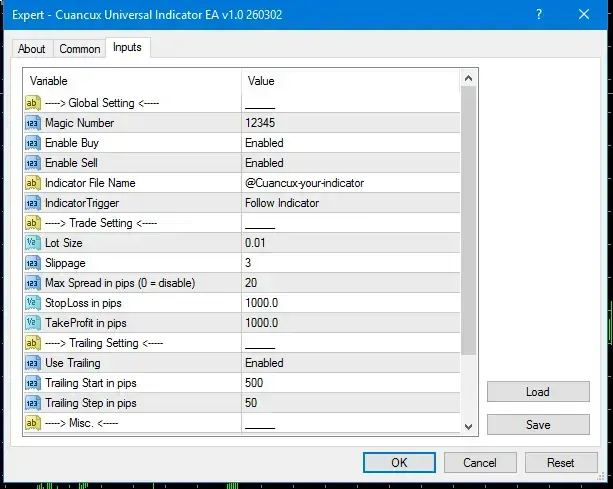
Task: Select the IndicatorTrigger variable label
Action: [82, 203]
